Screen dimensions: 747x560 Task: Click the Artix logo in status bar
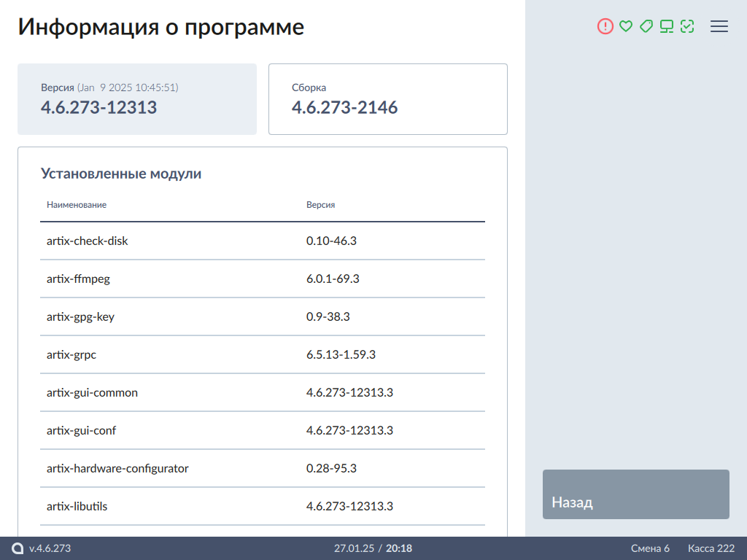tap(18, 548)
